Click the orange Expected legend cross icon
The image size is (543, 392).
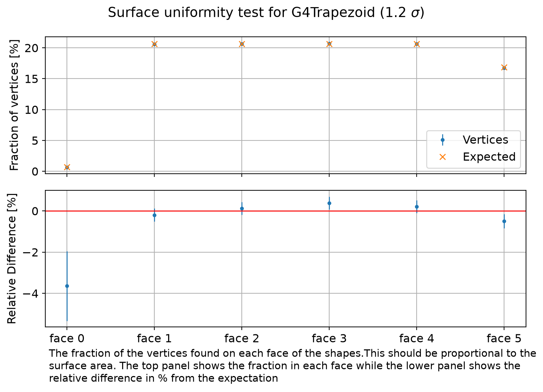[442, 157]
